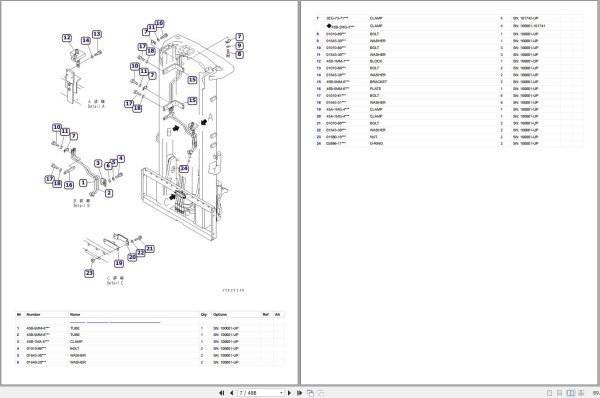Select the O-RING name in row 24

click(x=377, y=144)
